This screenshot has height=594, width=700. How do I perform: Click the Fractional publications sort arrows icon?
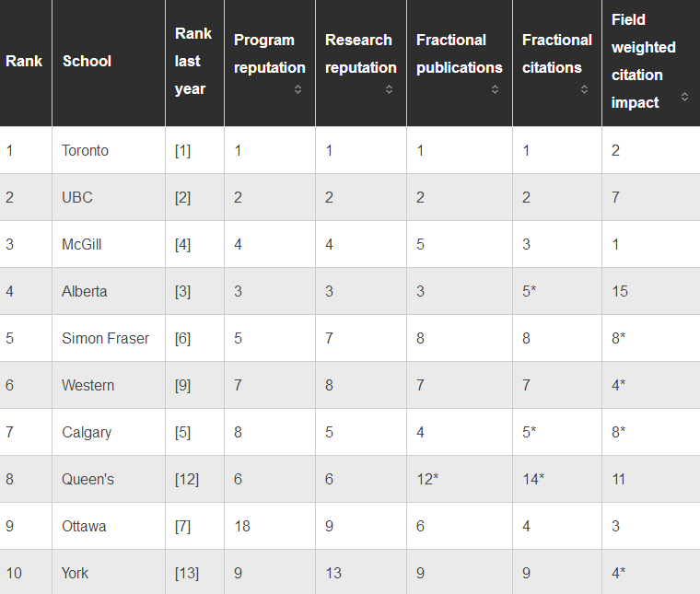tap(495, 89)
